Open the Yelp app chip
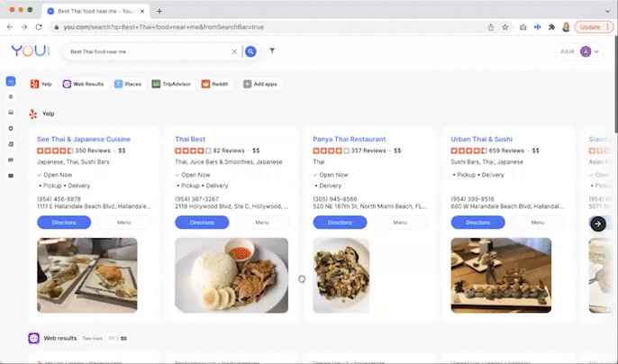This screenshot has width=618, height=364. point(41,84)
